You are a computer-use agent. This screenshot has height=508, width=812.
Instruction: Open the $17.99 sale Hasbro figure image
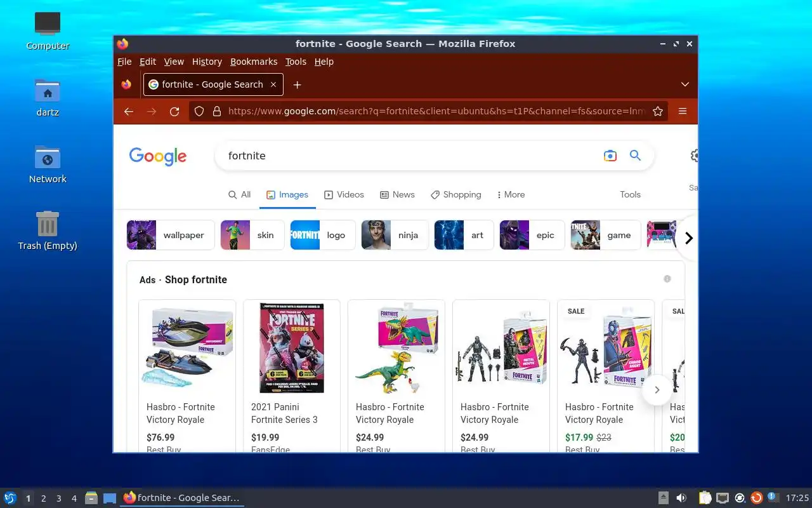point(606,348)
